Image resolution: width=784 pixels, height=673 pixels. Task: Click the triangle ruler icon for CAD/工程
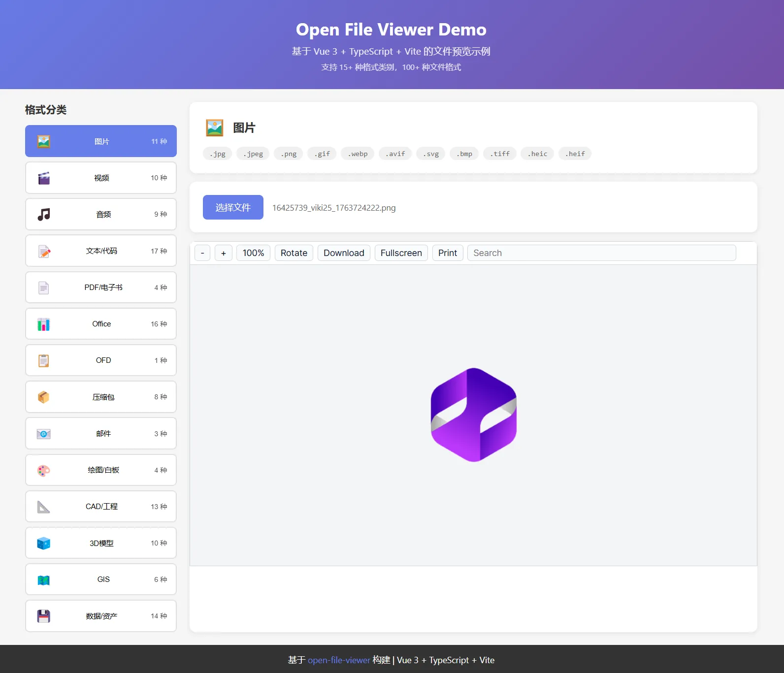click(44, 507)
